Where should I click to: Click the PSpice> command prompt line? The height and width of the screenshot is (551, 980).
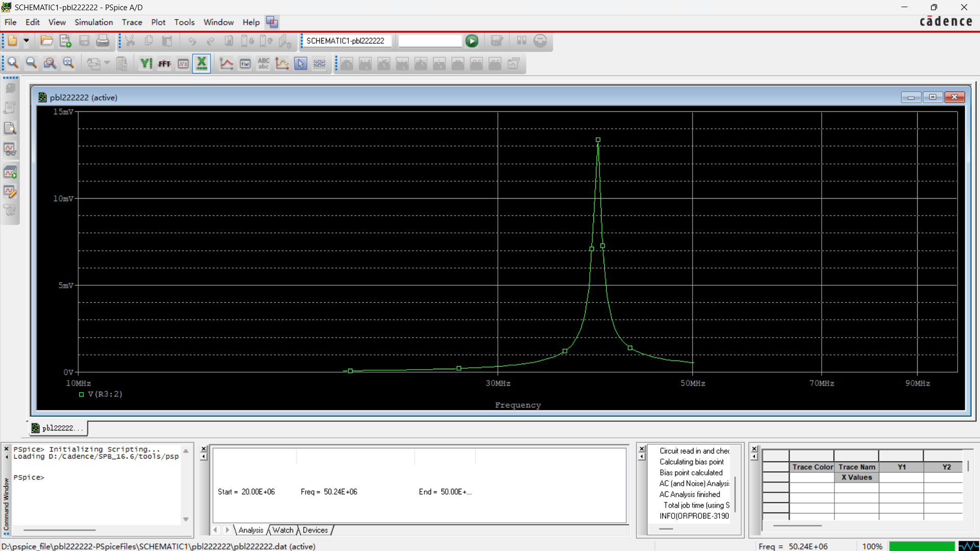click(x=29, y=477)
